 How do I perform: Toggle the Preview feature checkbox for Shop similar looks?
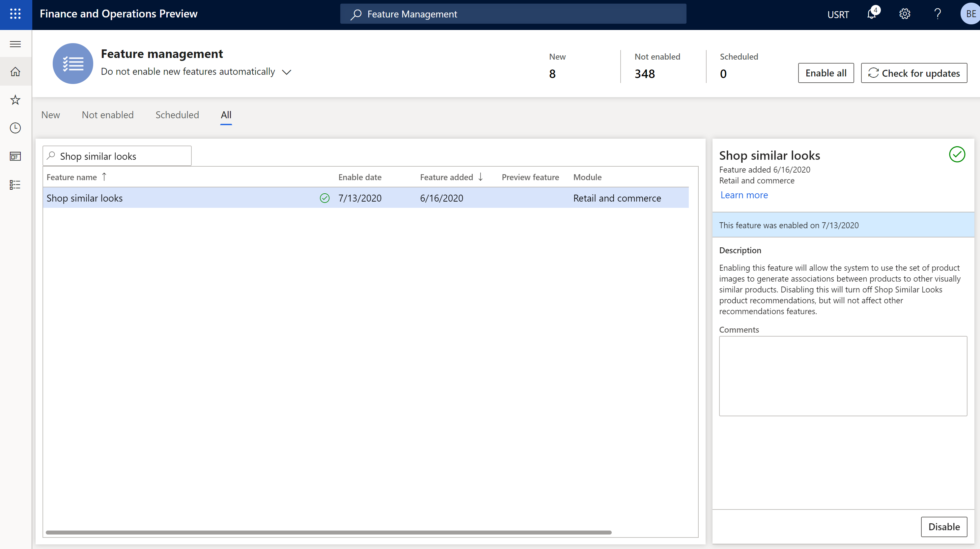click(530, 198)
